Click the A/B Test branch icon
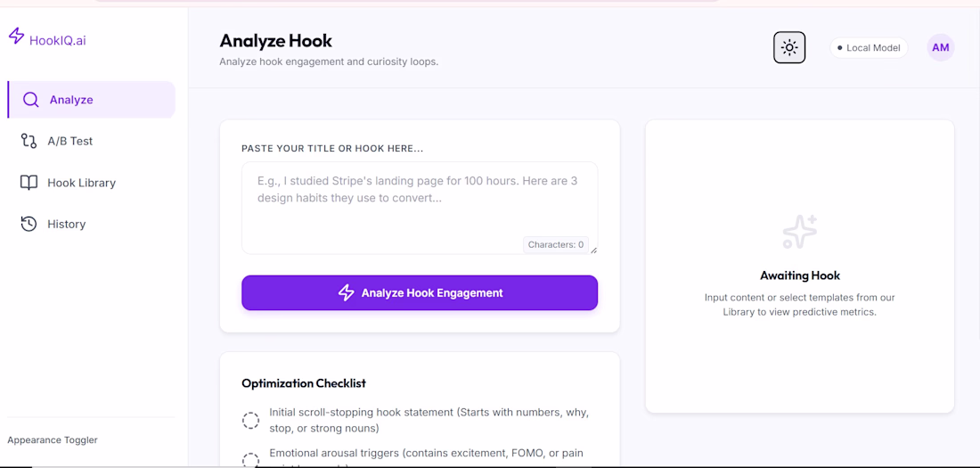Screen dimensions: 980x468 (29, 141)
